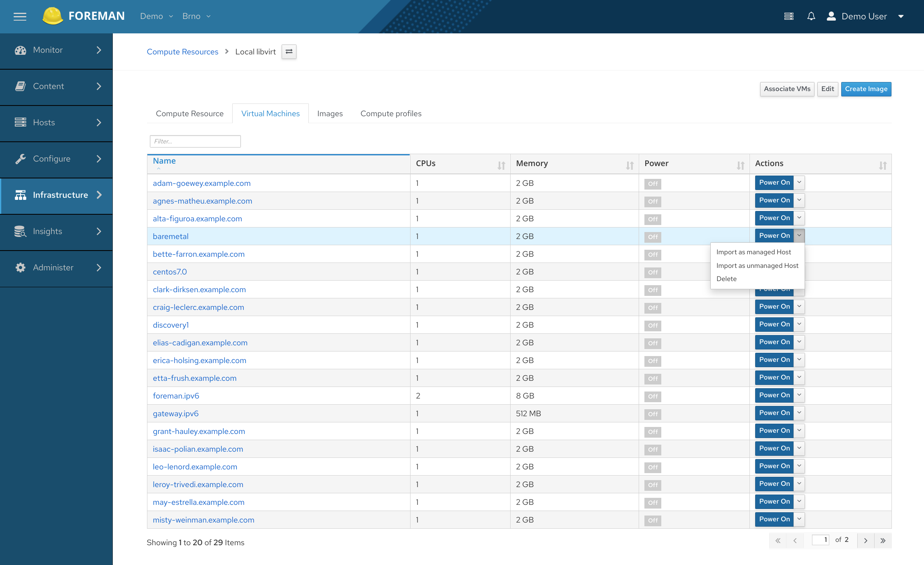Select Import as managed Host
The width and height of the screenshot is (924, 565).
753,252
